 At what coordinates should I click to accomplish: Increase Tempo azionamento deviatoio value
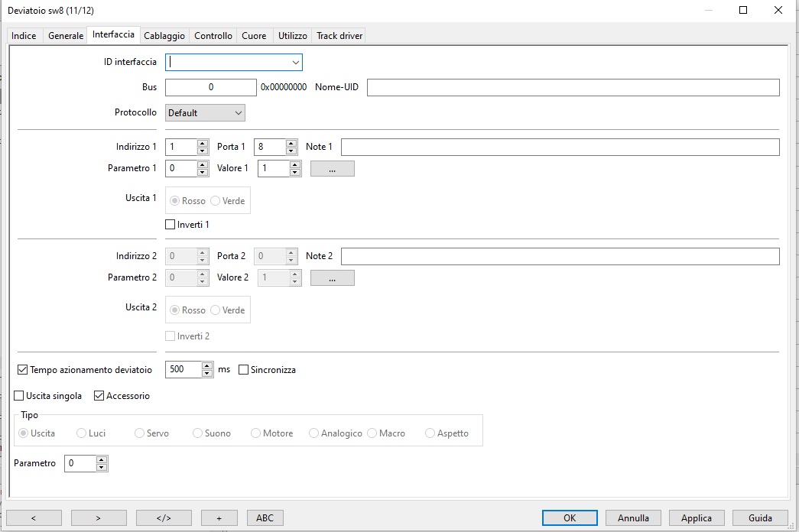pyautogui.click(x=207, y=366)
